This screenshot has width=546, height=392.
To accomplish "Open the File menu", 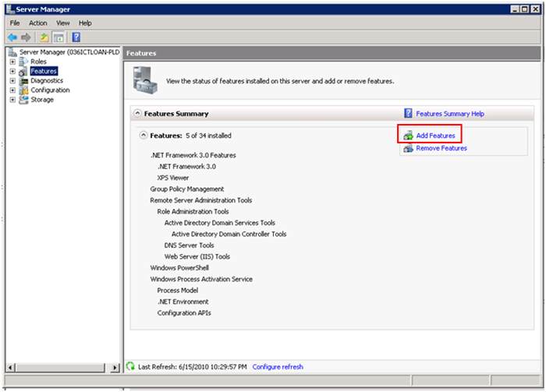I will tap(15, 23).
